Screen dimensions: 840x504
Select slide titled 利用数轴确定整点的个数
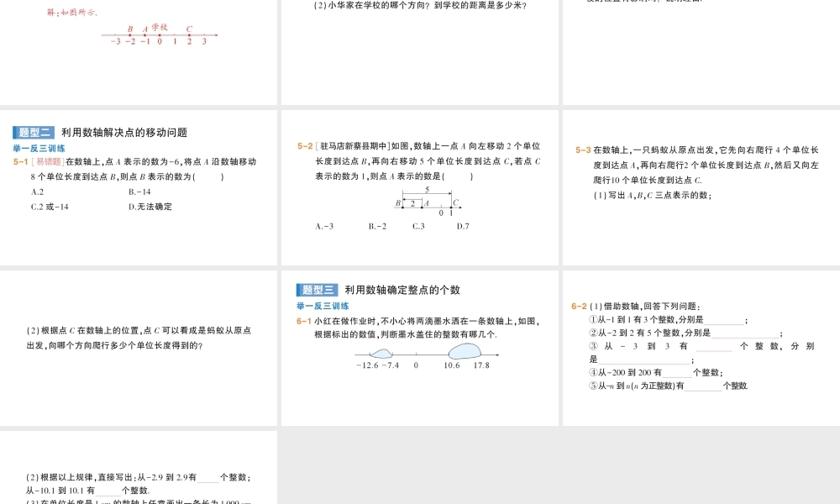tap(419, 348)
